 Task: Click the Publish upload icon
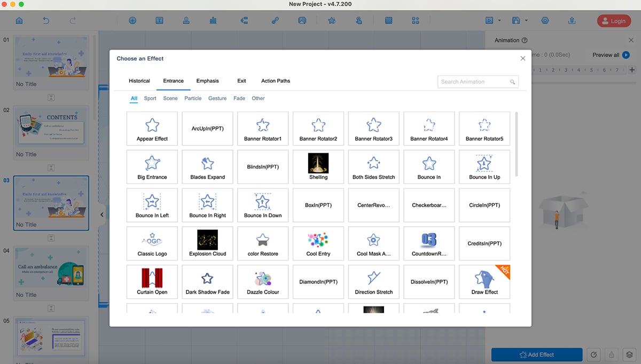pyautogui.click(x=572, y=20)
